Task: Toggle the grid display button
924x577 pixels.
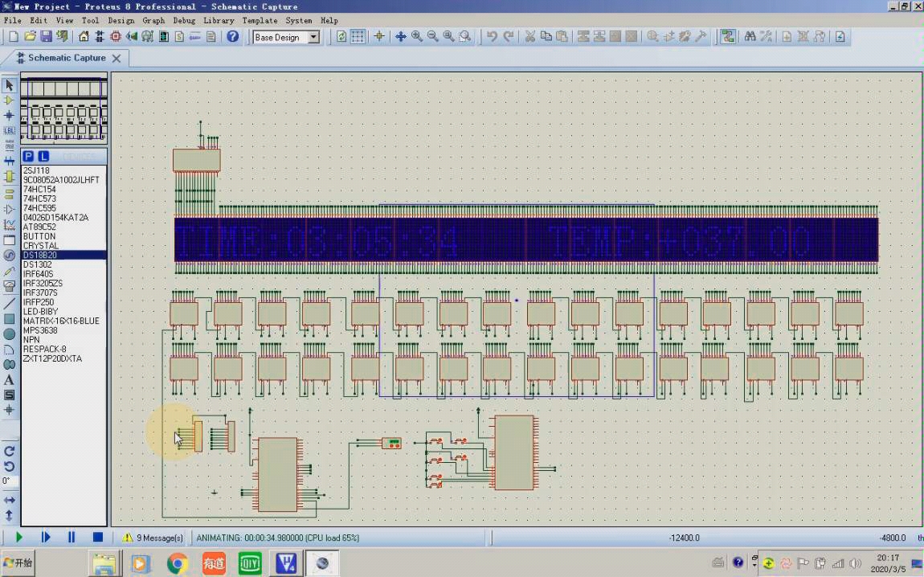Action: [358, 37]
